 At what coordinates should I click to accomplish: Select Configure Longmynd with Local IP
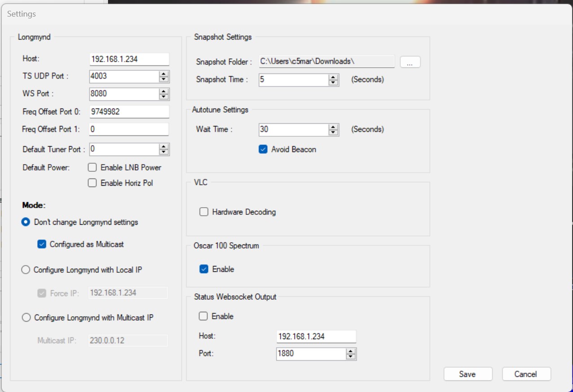[26, 270]
